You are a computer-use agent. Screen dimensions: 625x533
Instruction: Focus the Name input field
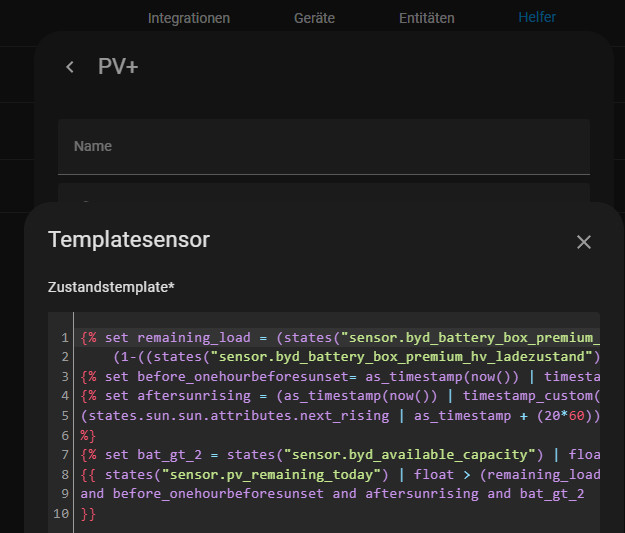[323, 147]
